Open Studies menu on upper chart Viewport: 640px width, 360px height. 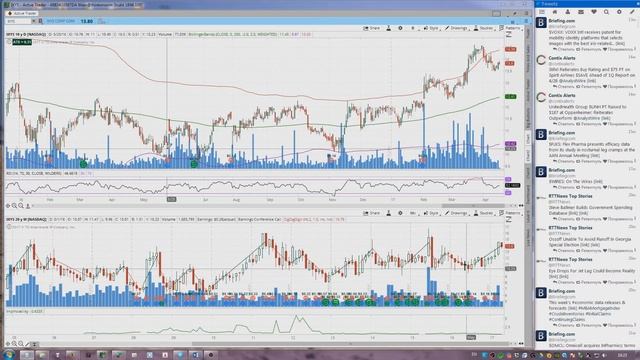click(484, 28)
